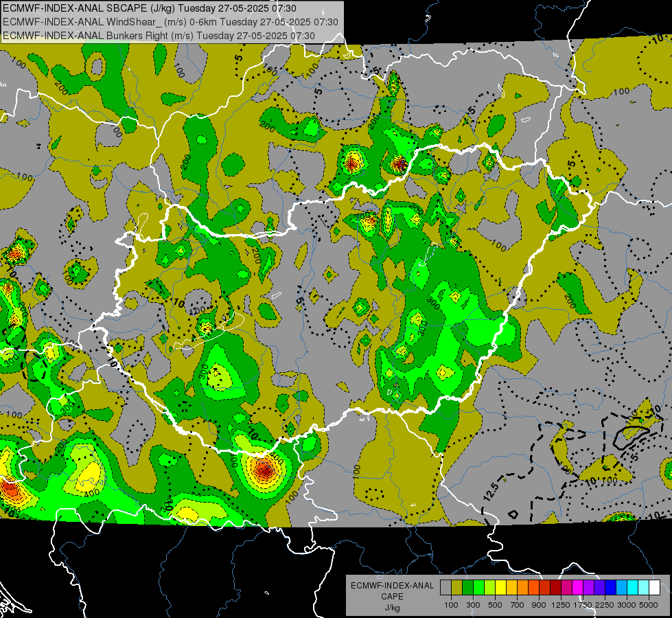Click the legend value 1250
The height and width of the screenshot is (618, 672).
[561, 605]
